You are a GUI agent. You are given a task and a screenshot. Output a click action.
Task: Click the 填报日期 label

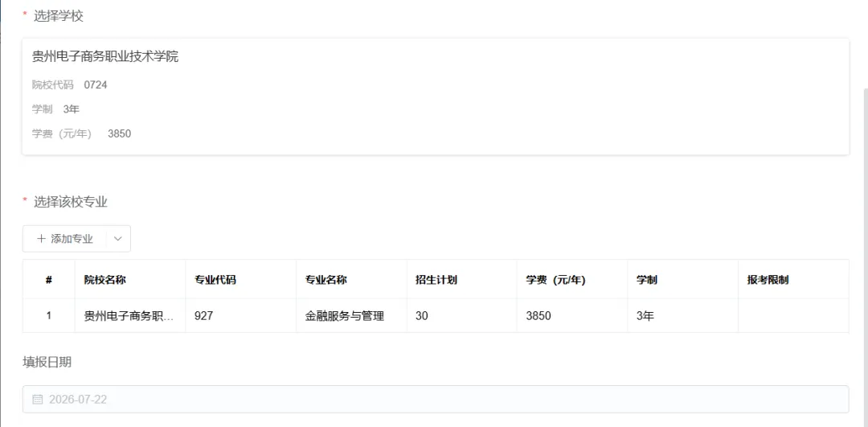pos(47,362)
